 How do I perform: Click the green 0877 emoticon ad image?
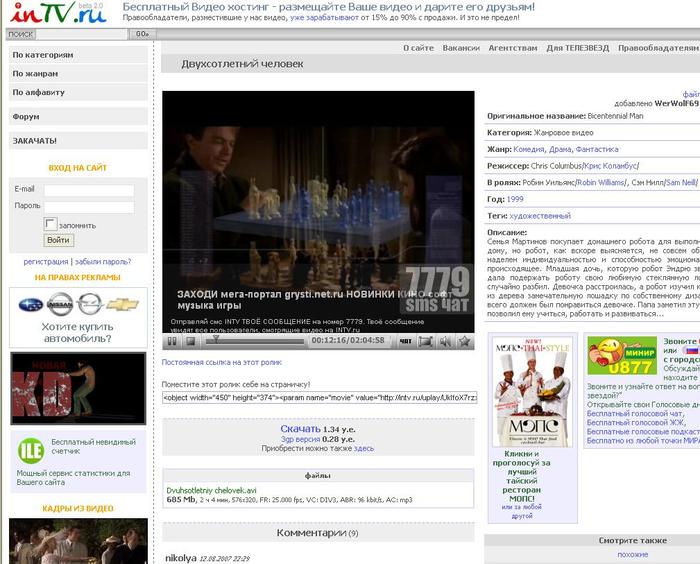622,355
